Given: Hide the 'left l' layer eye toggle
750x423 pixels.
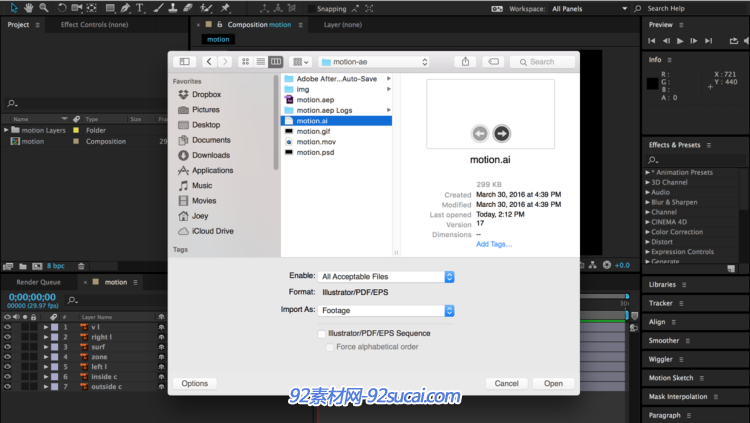Looking at the screenshot, I should click(x=7, y=367).
